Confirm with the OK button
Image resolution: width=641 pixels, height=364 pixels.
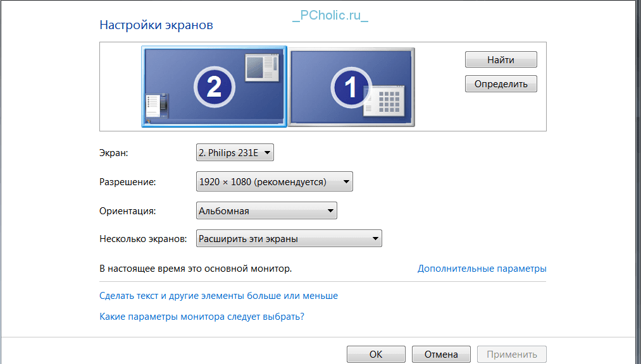376,354
